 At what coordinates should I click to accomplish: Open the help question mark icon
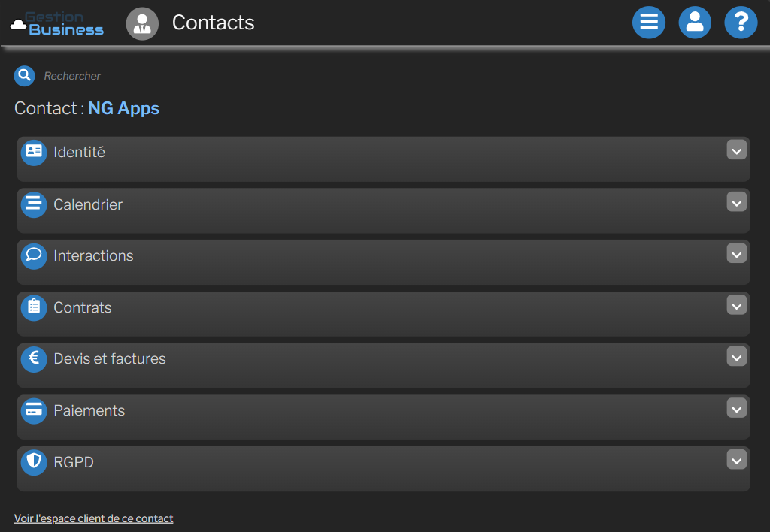[741, 23]
